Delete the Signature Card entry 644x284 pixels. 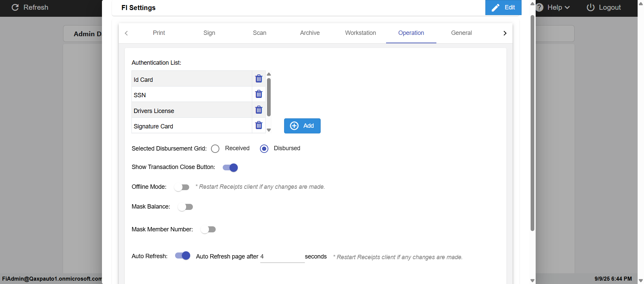tap(259, 125)
